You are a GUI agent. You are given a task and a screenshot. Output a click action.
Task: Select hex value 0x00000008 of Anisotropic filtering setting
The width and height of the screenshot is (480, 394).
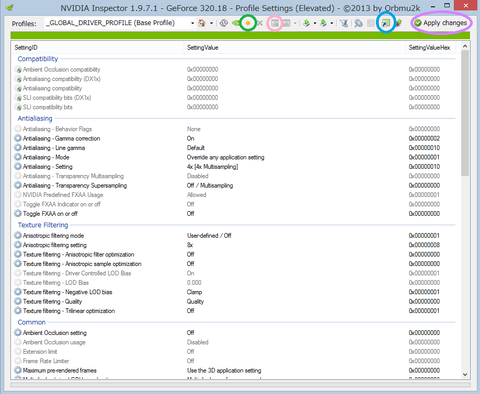click(x=424, y=245)
